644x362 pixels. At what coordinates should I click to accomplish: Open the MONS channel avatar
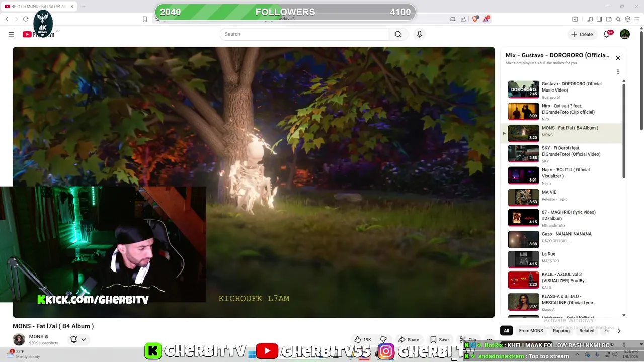(x=19, y=339)
